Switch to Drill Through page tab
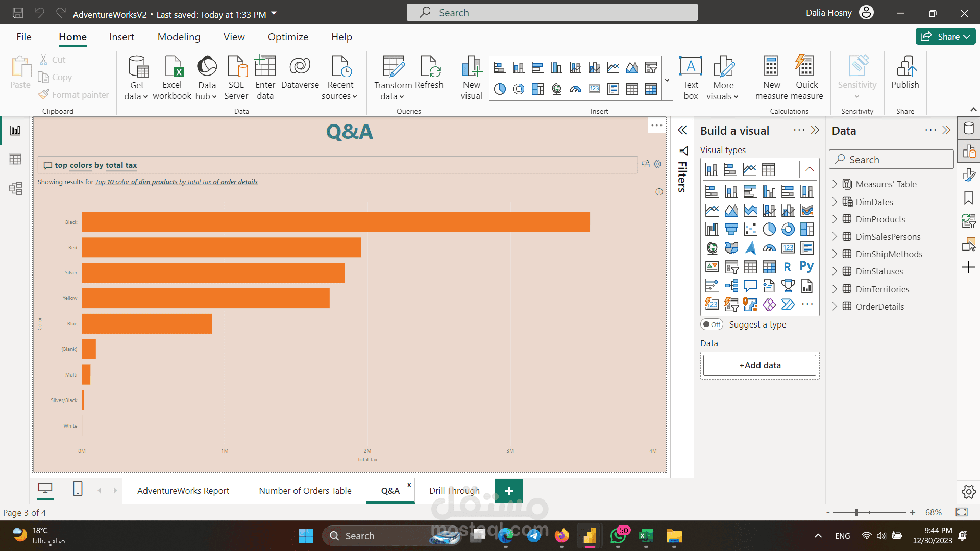This screenshot has width=980, height=551. (454, 491)
